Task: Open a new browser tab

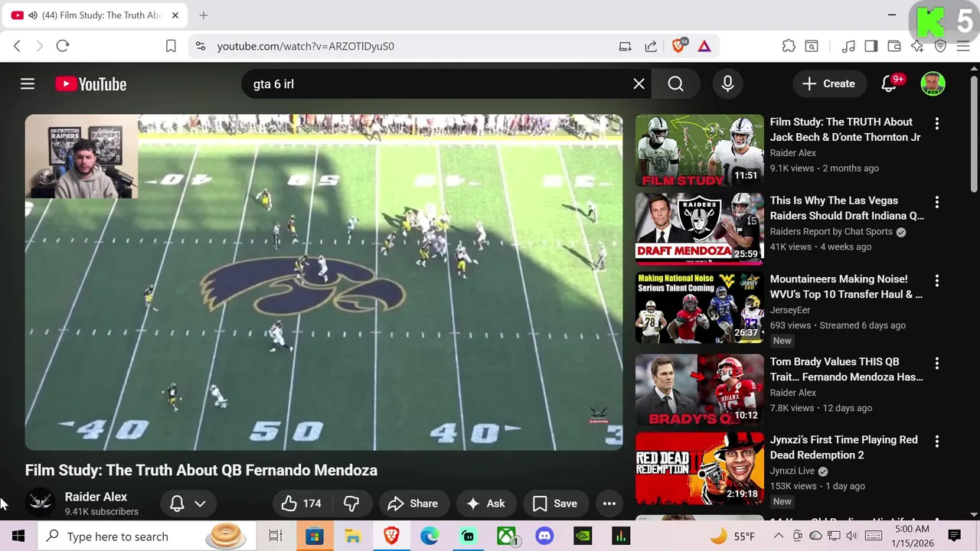Action: pos(204,15)
